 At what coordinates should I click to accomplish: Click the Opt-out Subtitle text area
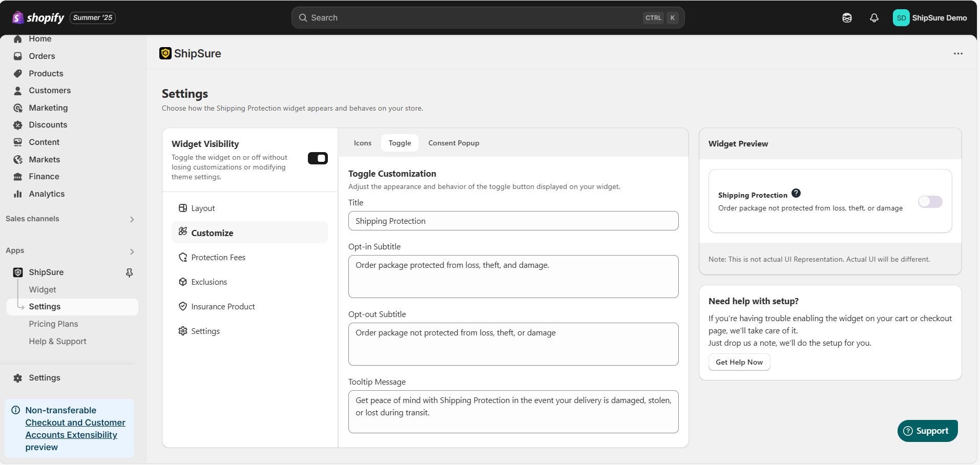513,344
